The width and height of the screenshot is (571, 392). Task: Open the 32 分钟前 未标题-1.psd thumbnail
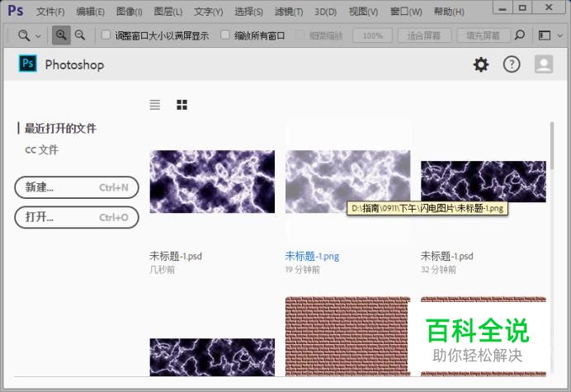tap(484, 182)
